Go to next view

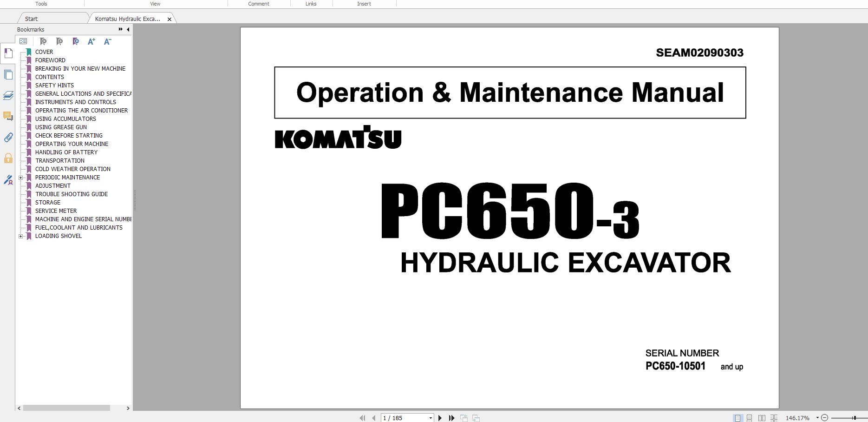pos(476,418)
